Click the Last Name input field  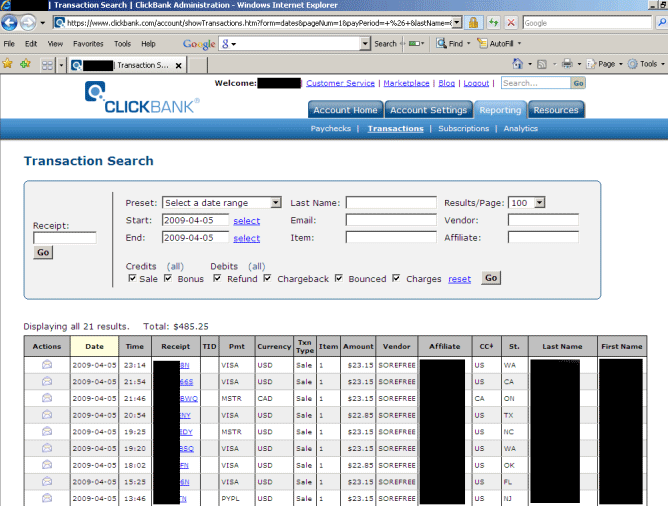pyautogui.click(x=391, y=202)
